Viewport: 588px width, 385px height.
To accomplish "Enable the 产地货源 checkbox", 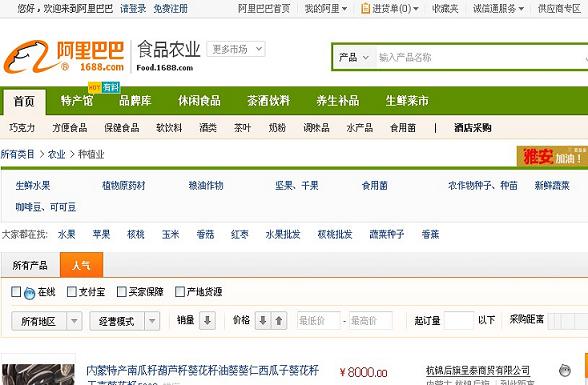I will pyautogui.click(x=180, y=292).
